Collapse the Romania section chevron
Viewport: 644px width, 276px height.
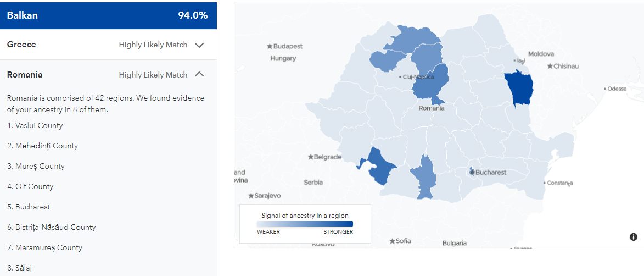coord(199,74)
